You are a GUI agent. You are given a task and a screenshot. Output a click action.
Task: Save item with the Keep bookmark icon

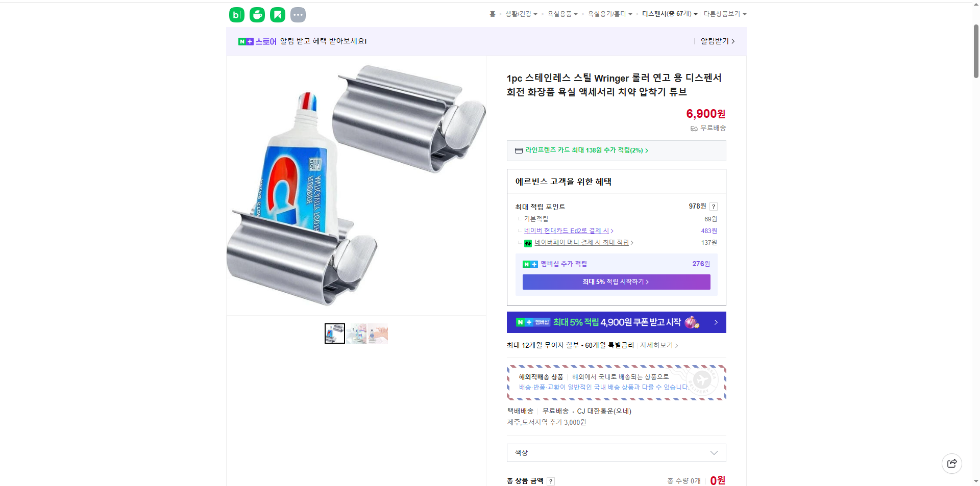277,15
